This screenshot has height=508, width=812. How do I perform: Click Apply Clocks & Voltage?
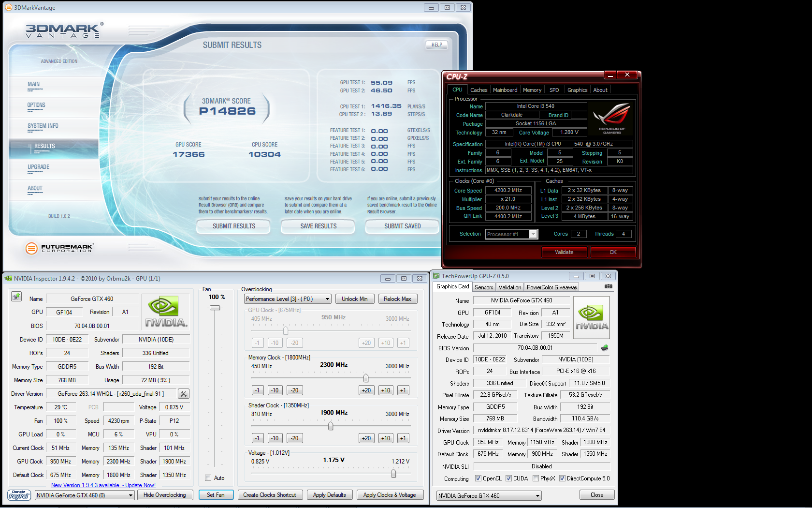click(390, 495)
